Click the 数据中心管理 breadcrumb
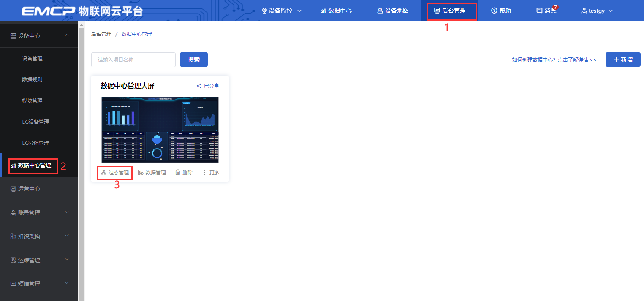 pos(137,34)
